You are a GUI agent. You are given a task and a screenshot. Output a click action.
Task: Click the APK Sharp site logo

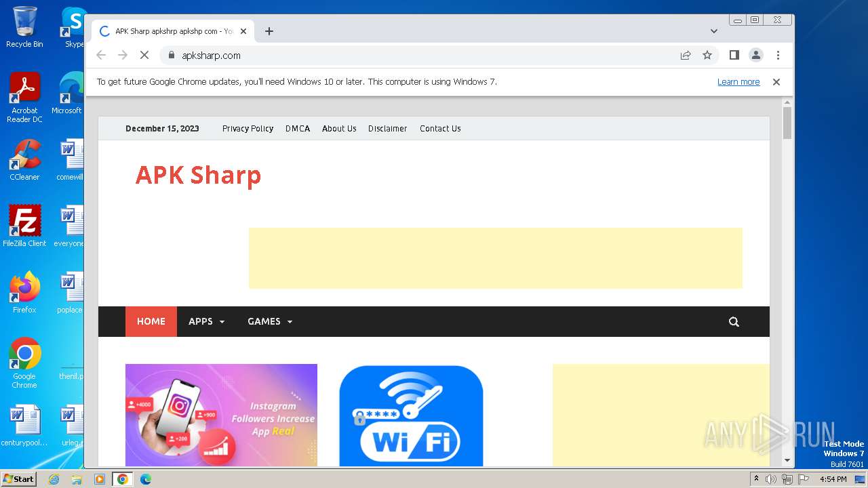pyautogui.click(x=198, y=175)
